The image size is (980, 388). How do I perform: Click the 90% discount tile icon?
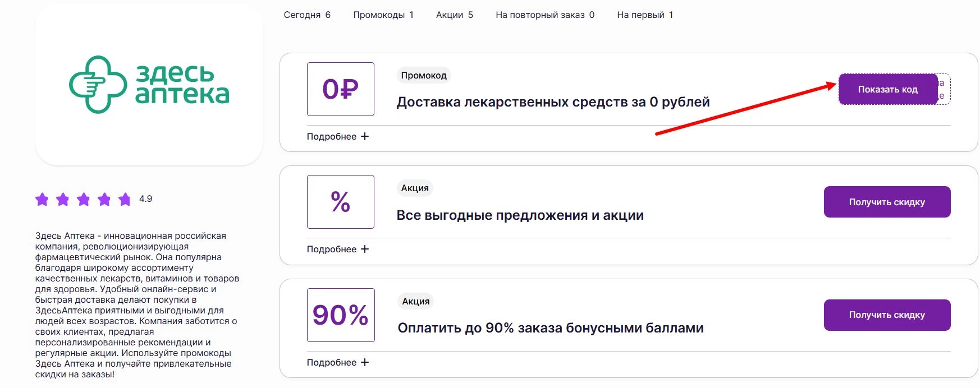point(340,315)
